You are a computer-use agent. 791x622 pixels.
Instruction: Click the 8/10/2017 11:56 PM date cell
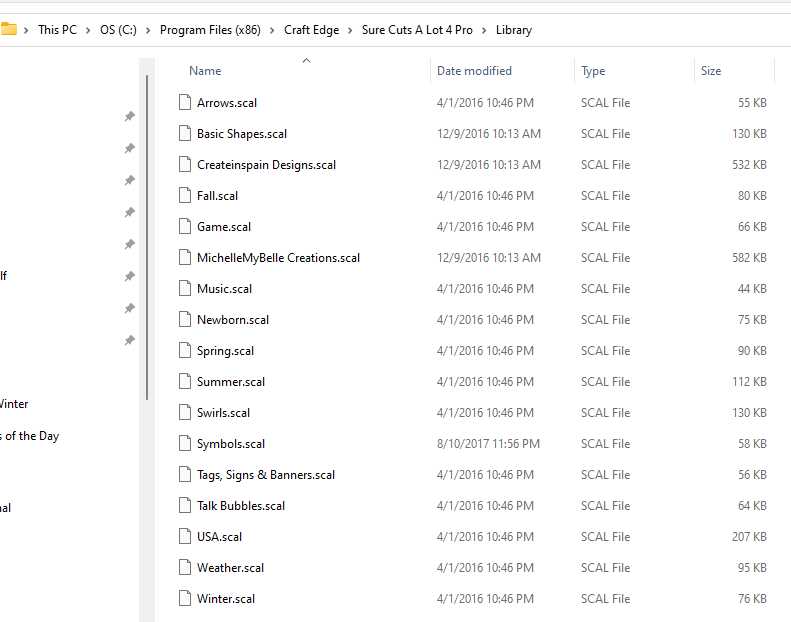tap(488, 444)
